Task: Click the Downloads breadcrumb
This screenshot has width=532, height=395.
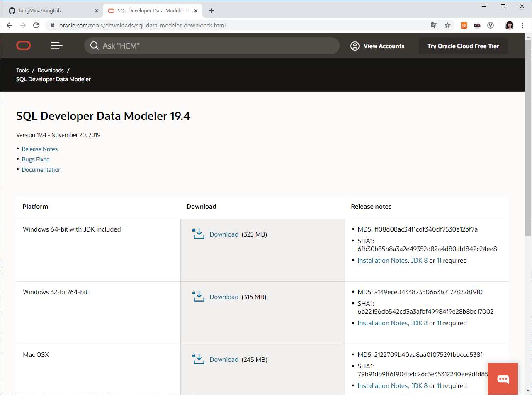Action: click(x=51, y=70)
